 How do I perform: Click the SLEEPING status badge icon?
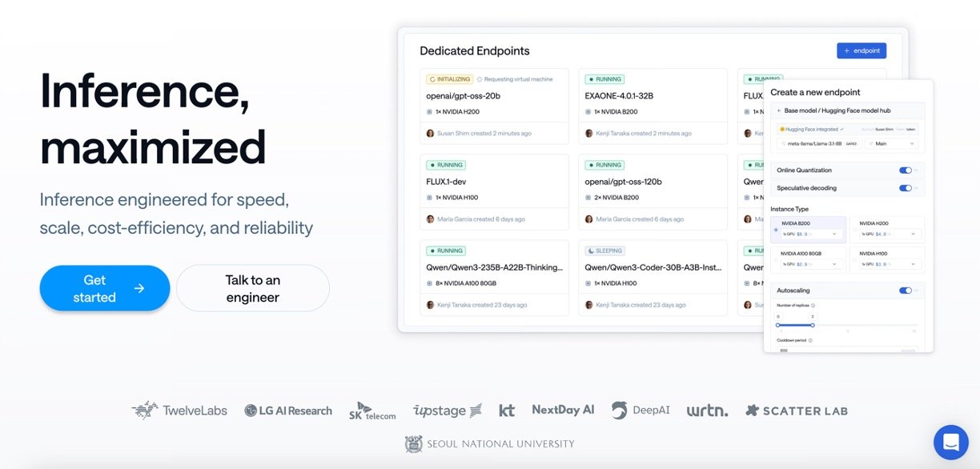(591, 251)
